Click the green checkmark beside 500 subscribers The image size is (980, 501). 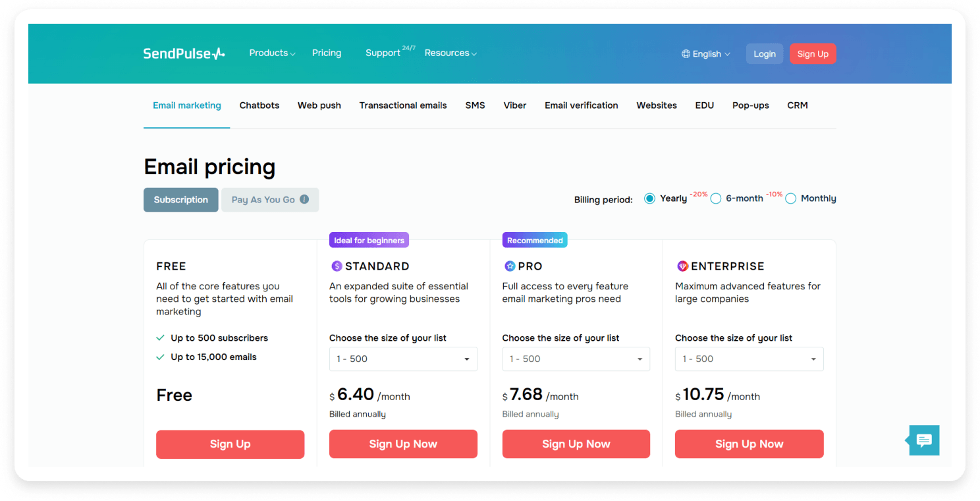[160, 338]
